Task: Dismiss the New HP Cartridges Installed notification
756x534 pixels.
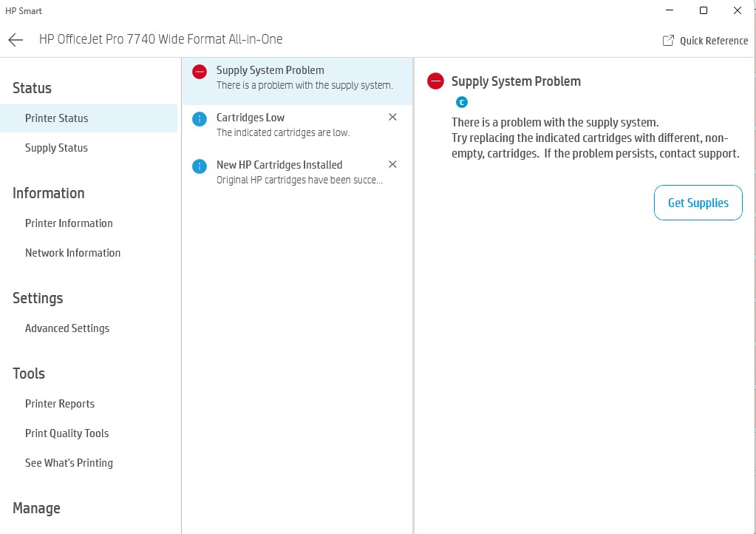Action: tap(392, 164)
